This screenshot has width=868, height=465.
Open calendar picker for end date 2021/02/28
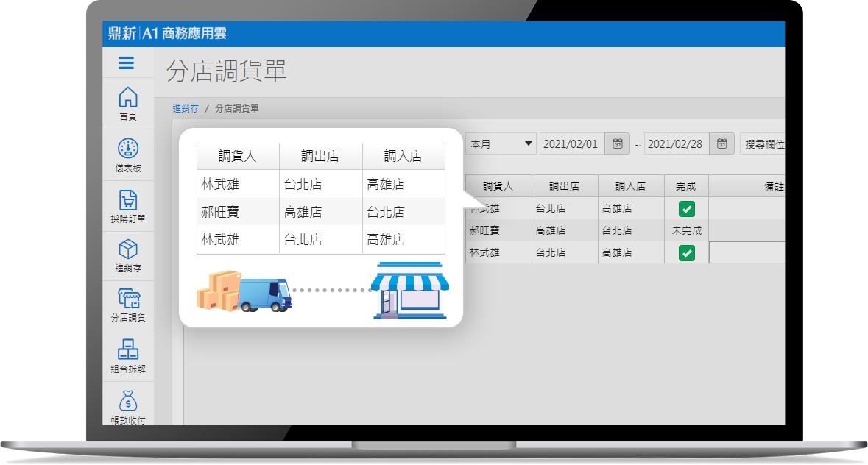coord(722,144)
